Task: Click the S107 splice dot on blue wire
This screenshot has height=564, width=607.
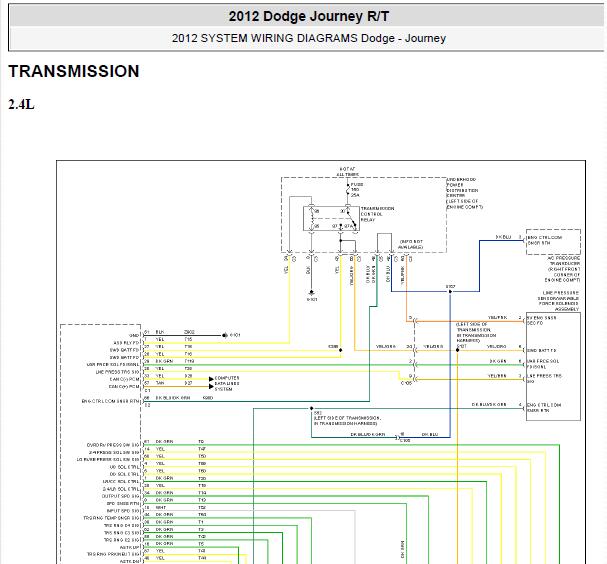Action: point(450,291)
